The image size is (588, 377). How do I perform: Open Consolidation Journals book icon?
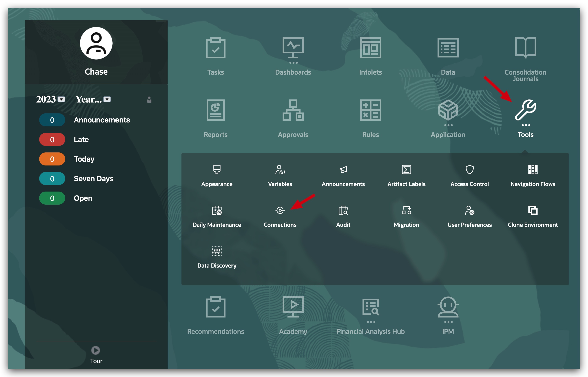(525, 48)
